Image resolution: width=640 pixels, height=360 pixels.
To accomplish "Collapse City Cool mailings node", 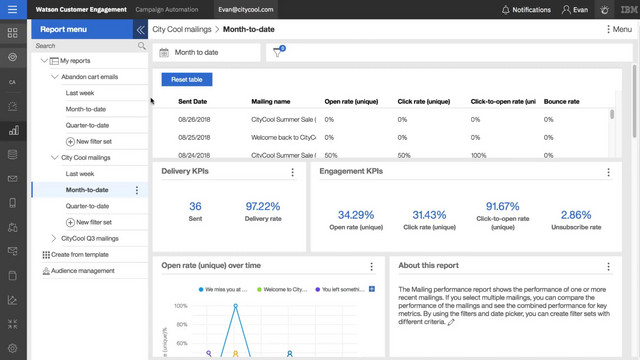I will point(54,157).
